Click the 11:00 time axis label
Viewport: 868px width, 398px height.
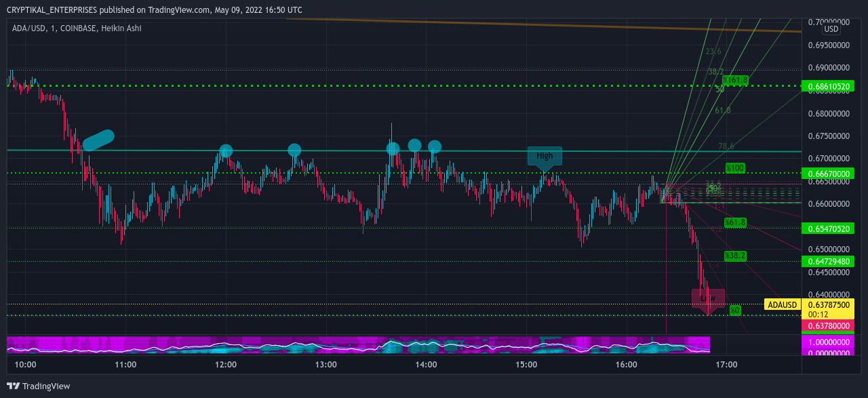tap(125, 365)
